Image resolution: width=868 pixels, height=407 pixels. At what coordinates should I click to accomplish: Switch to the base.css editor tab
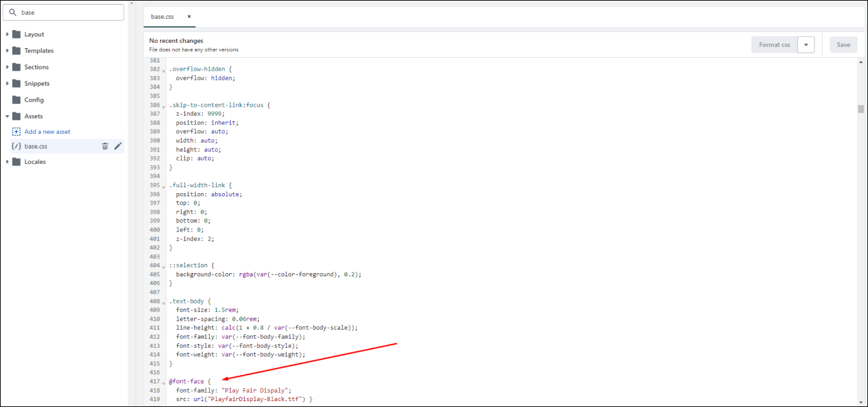pyautogui.click(x=162, y=16)
